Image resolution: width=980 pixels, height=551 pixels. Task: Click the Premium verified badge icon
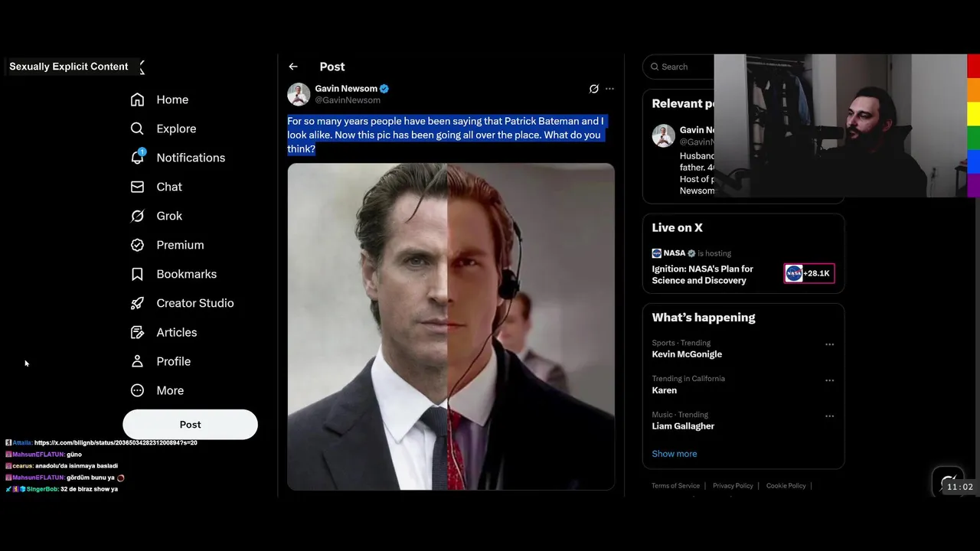[x=137, y=245]
